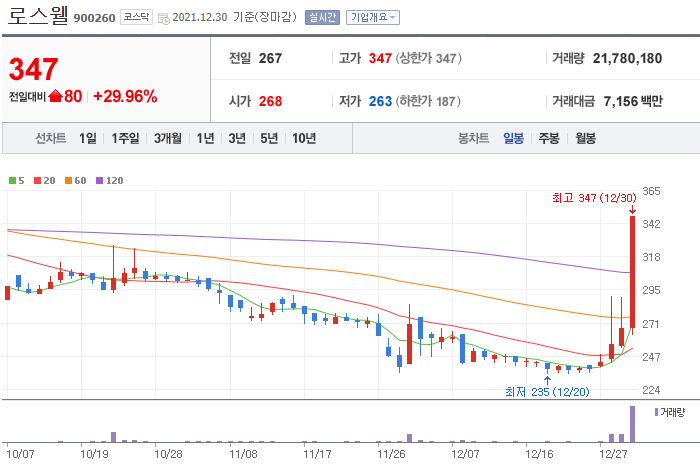The width and height of the screenshot is (700, 468).
Task: Show the 5년 line chart
Action: pos(269,138)
